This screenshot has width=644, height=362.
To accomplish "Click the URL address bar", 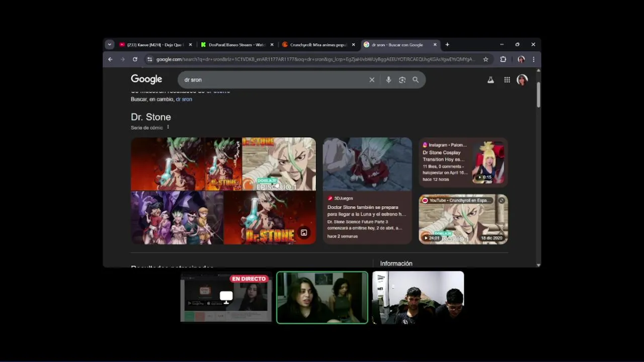I will coord(315,59).
